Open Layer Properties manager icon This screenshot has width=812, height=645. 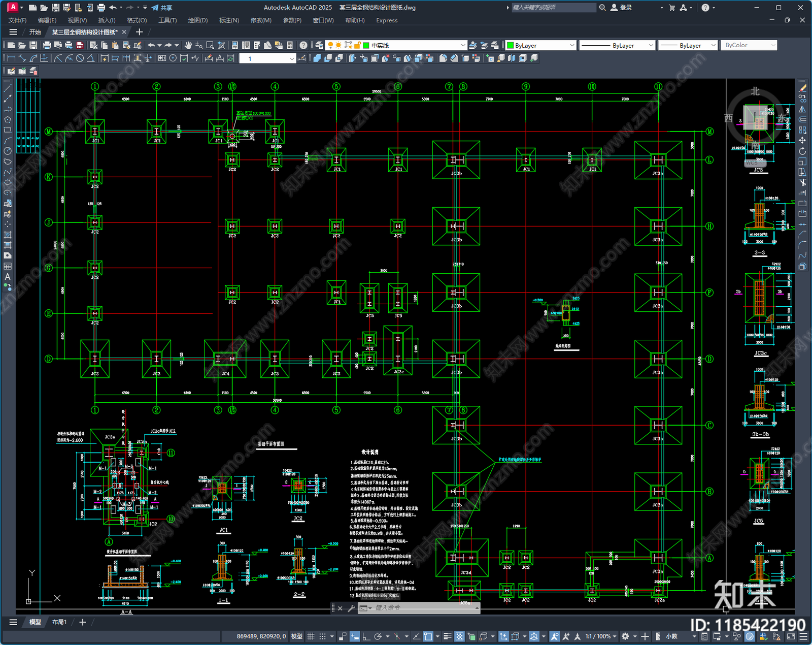319,45
